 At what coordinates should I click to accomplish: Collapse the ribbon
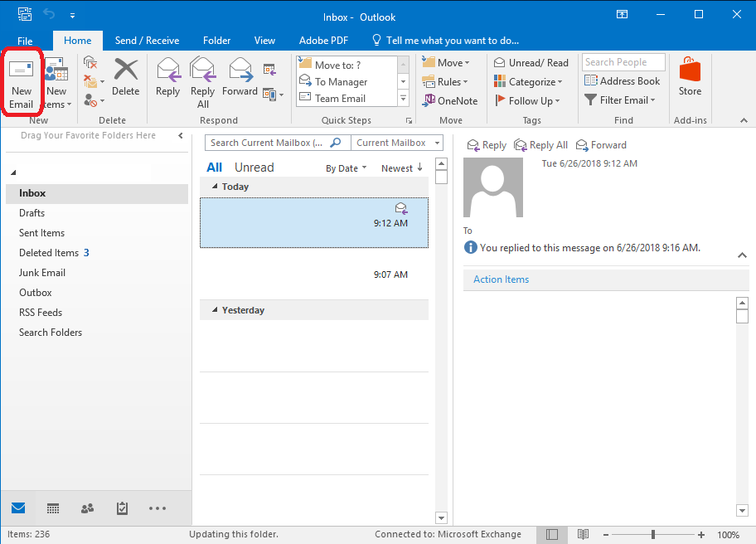click(744, 120)
